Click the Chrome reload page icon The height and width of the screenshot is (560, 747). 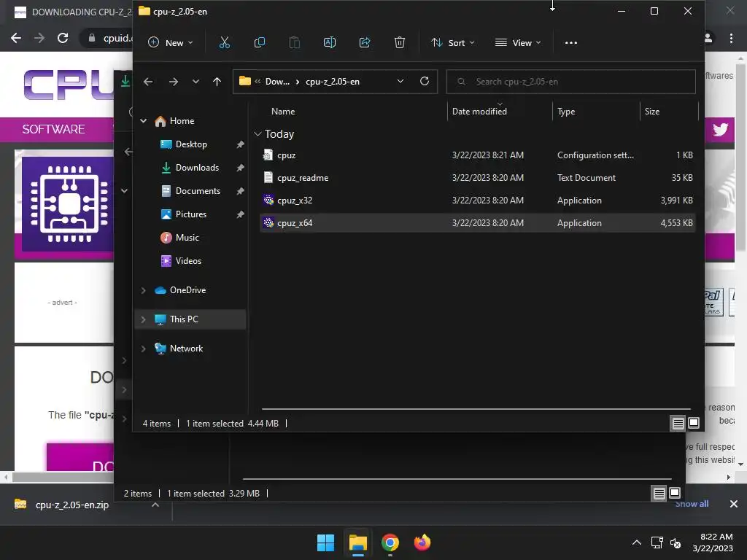(63, 38)
